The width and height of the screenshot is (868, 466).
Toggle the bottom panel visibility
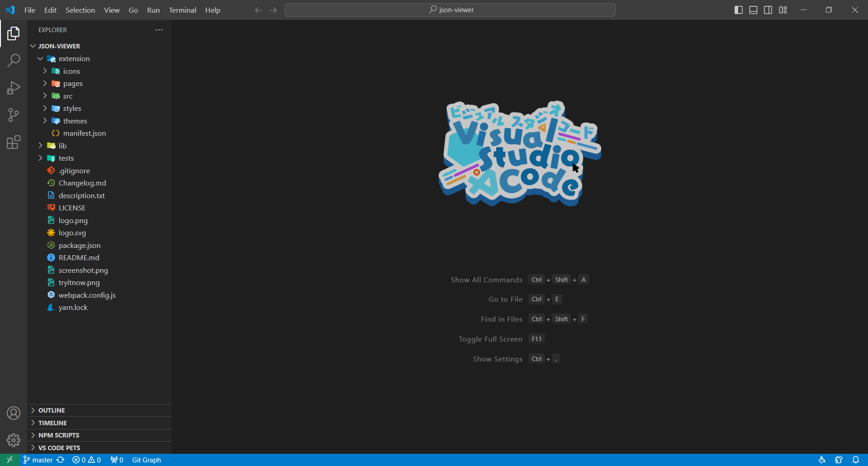753,10
